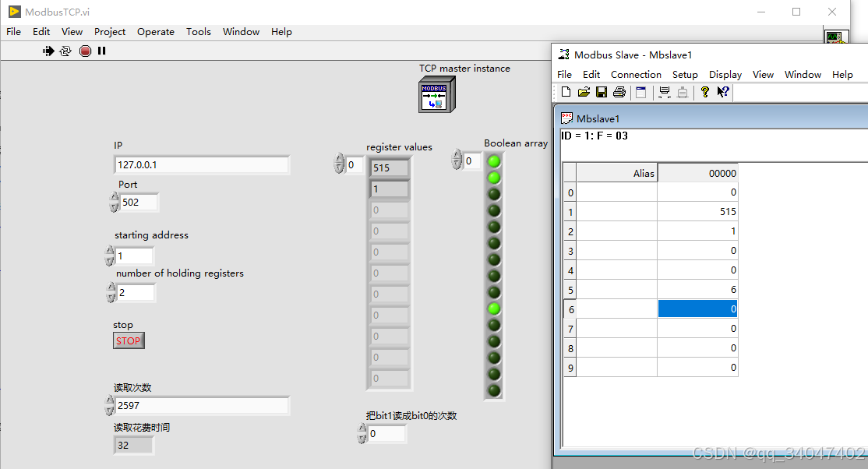This screenshot has height=469, width=868.
Task: Run the ModbusTCP VI with the Run arrow
Action: pyautogui.click(x=48, y=51)
